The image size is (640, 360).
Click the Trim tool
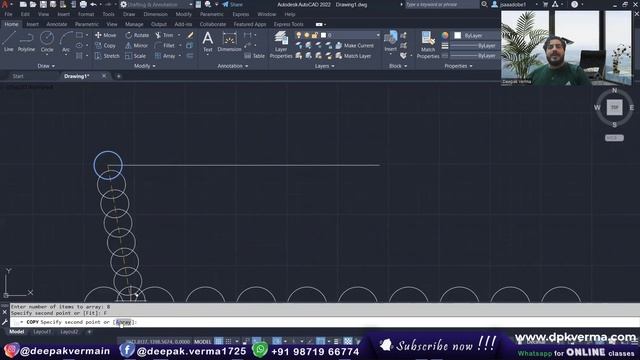click(x=164, y=35)
